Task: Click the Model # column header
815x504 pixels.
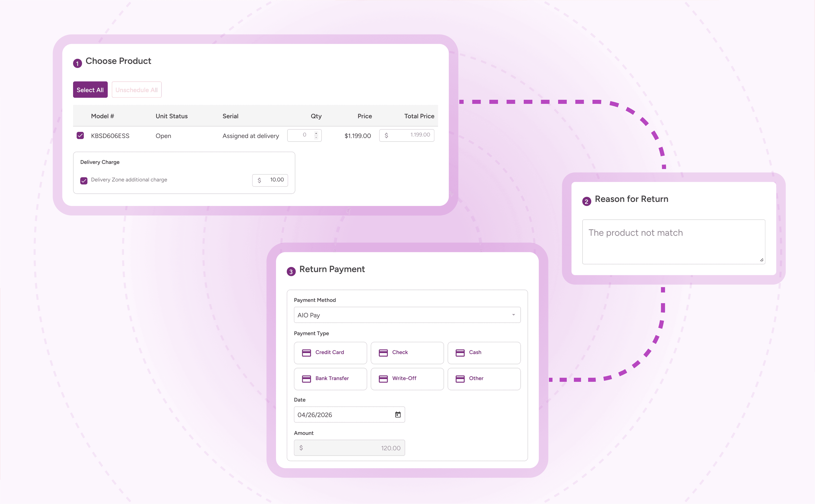Action: [x=102, y=116]
